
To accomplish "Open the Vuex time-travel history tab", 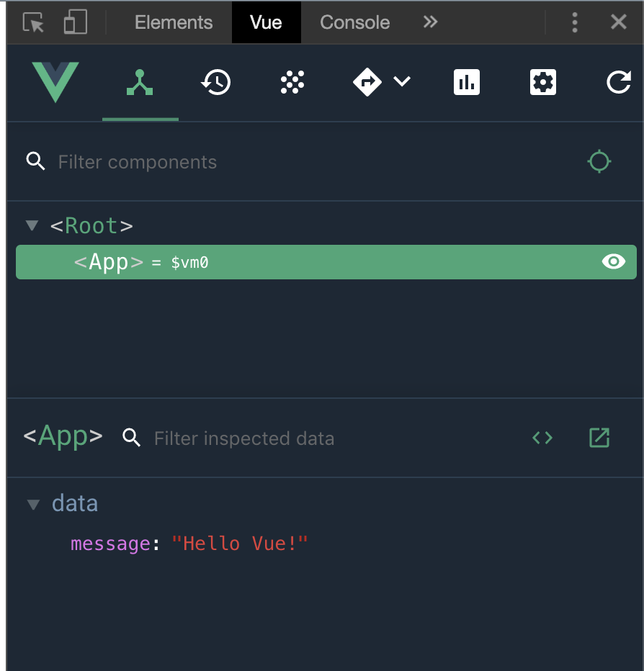I will (216, 83).
